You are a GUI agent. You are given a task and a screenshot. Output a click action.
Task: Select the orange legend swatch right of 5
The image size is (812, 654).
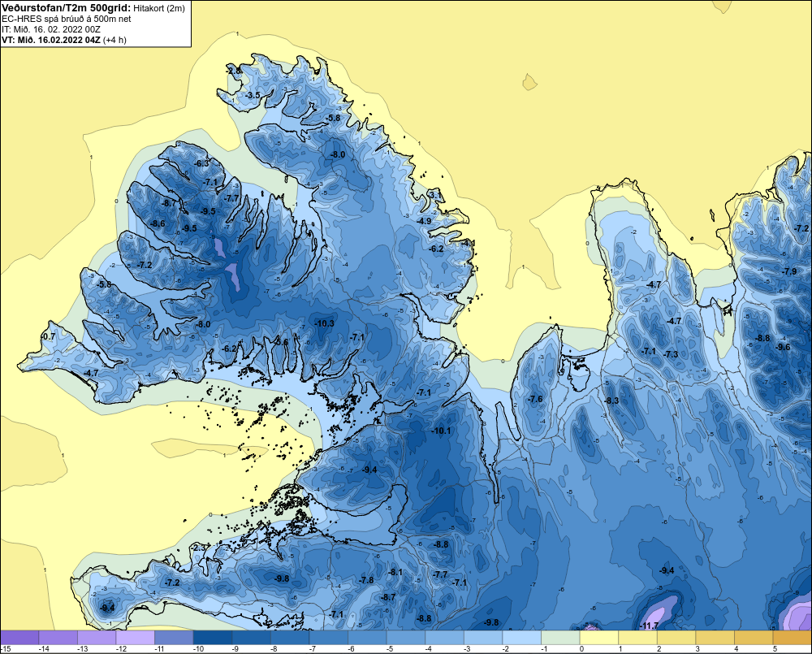click(793, 638)
